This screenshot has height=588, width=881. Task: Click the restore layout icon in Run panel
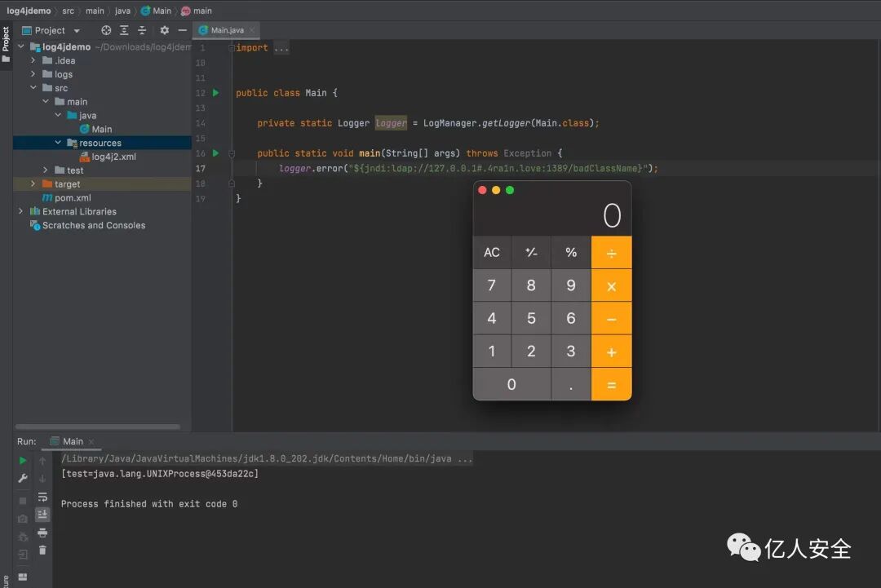pos(23,577)
